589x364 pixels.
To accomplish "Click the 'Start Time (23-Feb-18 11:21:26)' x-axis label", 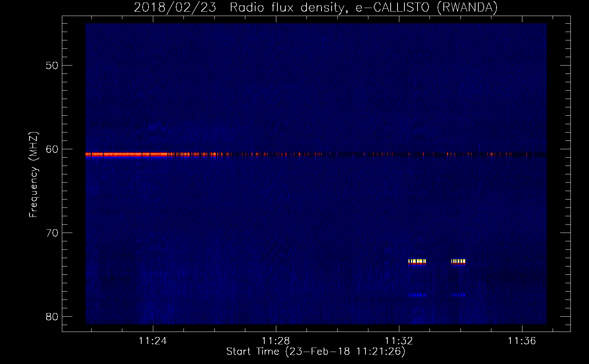I will pos(316,352).
